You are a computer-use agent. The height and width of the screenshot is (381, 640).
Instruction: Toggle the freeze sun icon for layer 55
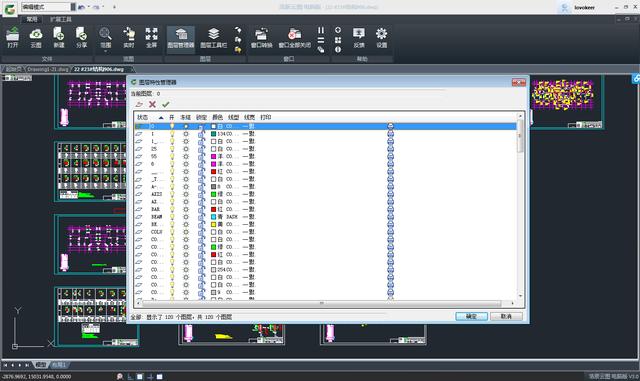point(186,156)
